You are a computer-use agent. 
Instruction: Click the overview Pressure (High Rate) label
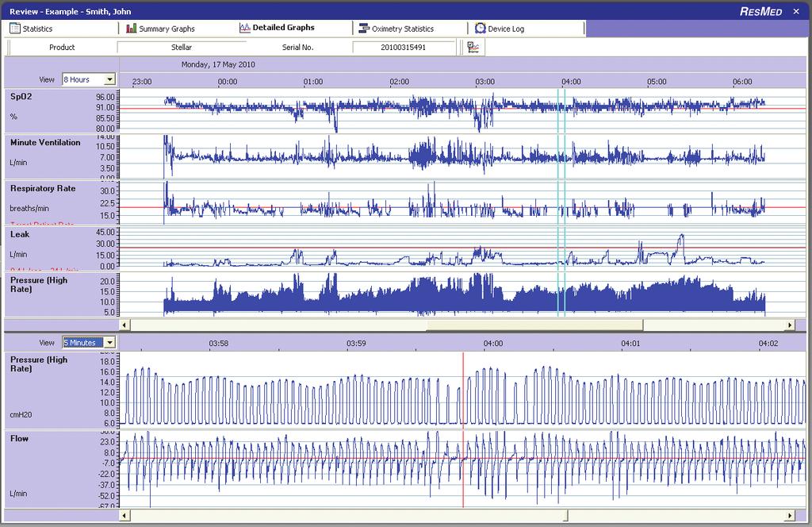pos(39,284)
